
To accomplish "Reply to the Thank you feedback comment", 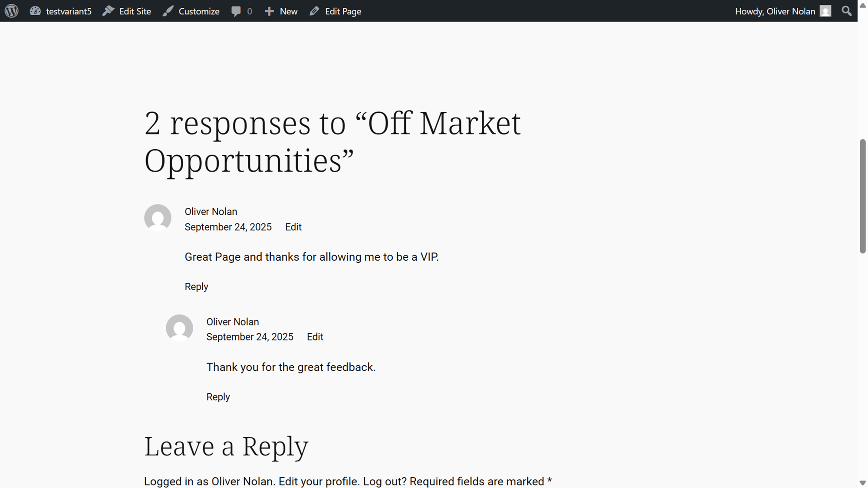I will click(x=218, y=397).
